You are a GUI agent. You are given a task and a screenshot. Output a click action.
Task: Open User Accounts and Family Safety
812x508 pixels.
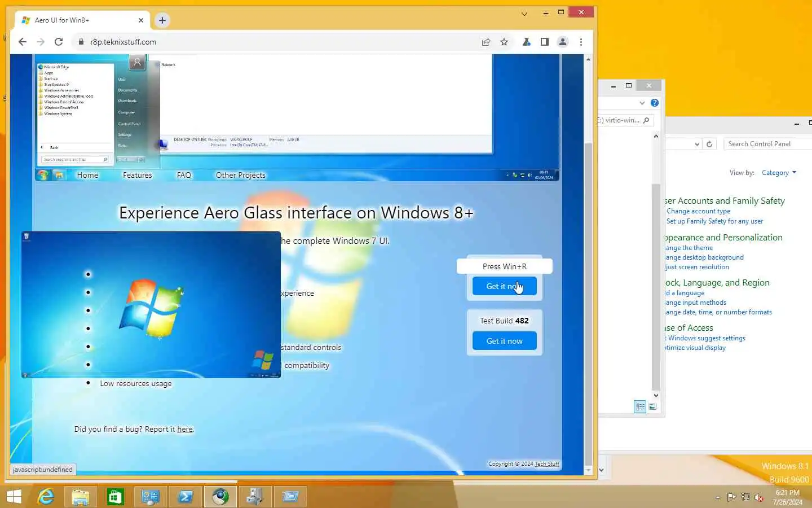coord(725,201)
